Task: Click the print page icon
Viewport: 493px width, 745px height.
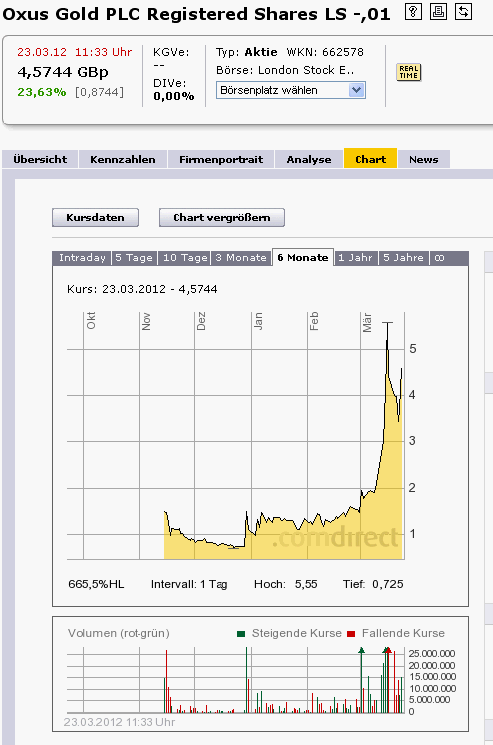Action: coord(438,11)
